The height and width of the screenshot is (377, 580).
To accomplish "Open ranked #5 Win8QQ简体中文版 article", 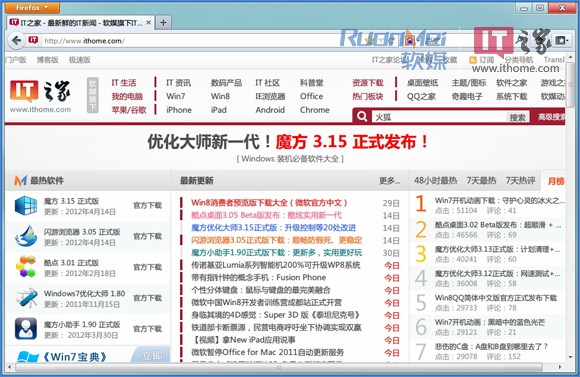I will 496,298.
